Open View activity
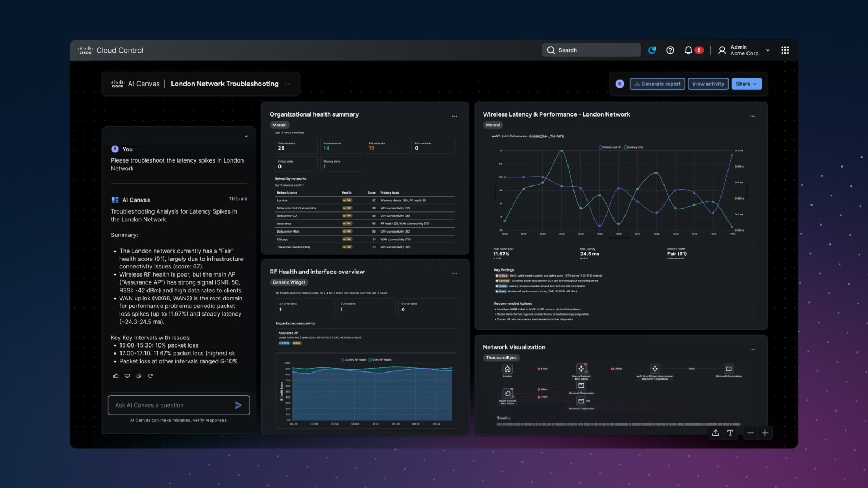868x488 pixels. click(x=708, y=84)
